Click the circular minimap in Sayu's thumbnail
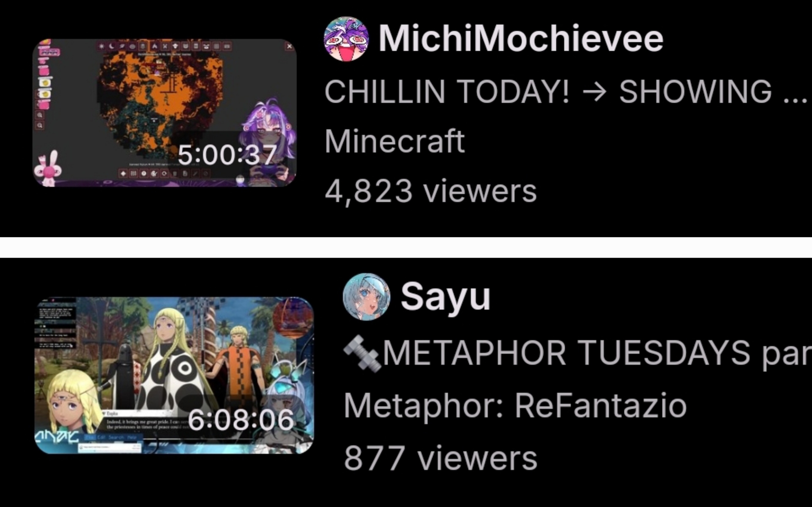 tap(292, 317)
